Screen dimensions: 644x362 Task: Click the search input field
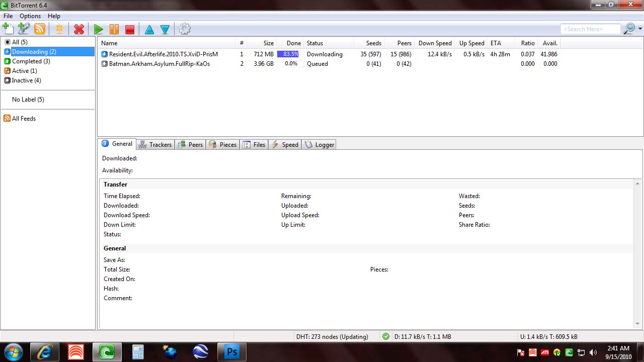pyautogui.click(x=590, y=29)
